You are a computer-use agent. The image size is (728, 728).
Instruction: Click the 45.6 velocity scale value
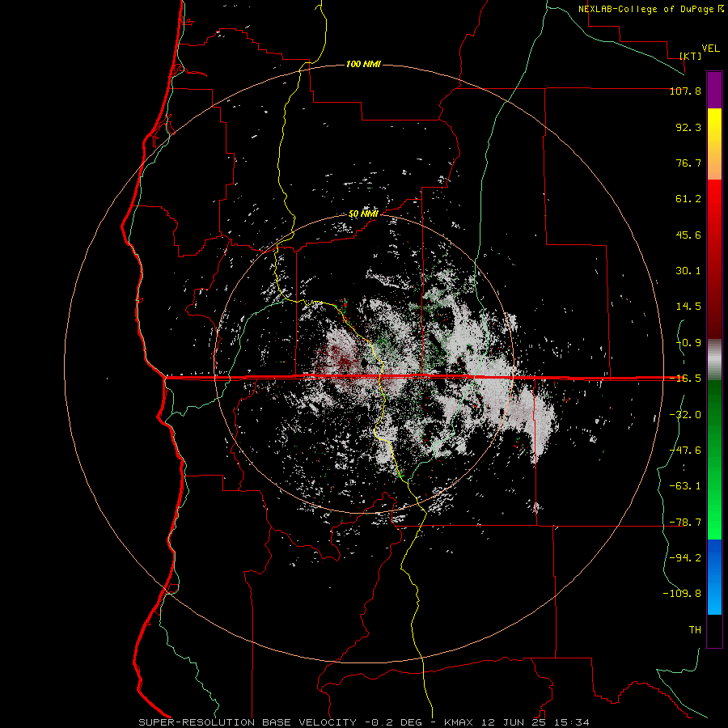688,235
